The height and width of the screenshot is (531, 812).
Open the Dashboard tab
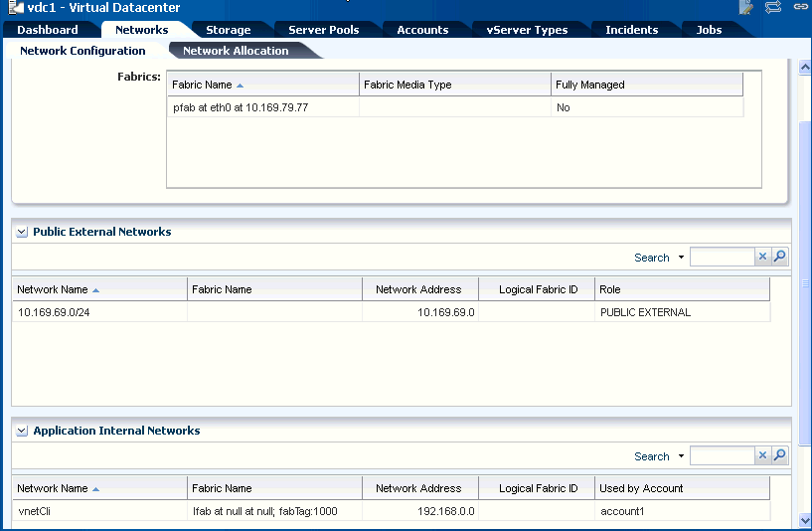pyautogui.click(x=47, y=30)
